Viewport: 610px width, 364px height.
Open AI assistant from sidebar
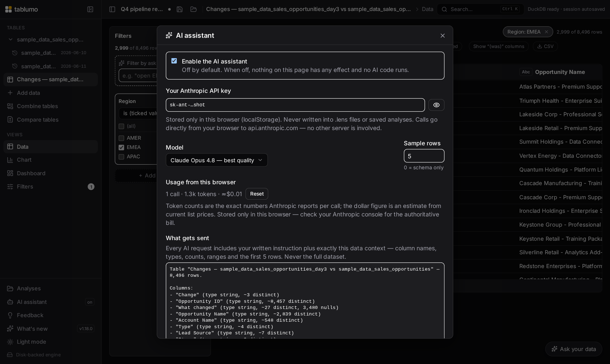tap(51, 302)
